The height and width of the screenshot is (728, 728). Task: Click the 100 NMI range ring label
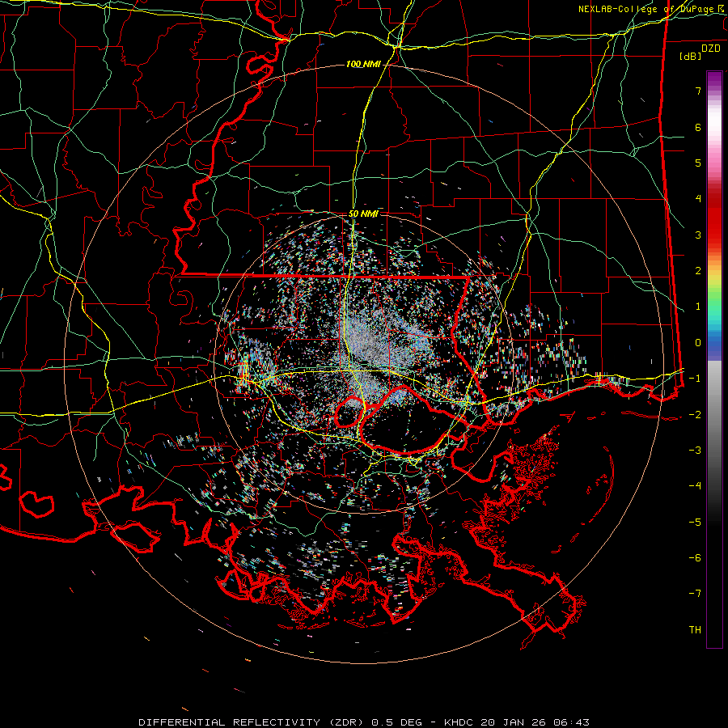pos(363,64)
